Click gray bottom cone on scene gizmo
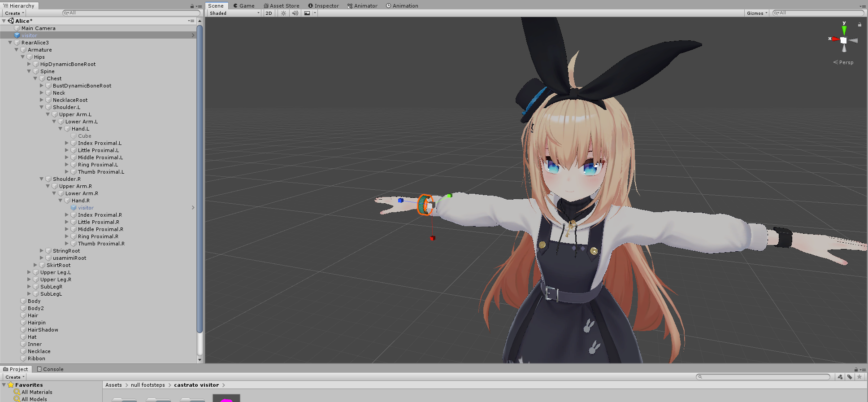868x402 pixels. (844, 48)
